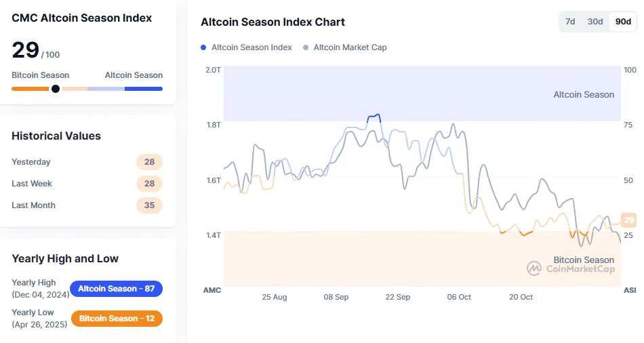Click the black slider knob on season bar
644x343 pixels.
(56, 89)
